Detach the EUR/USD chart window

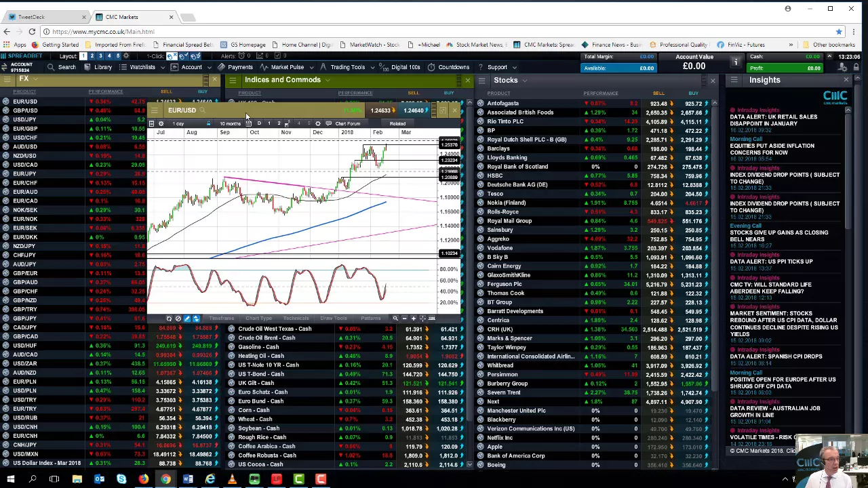coord(443,110)
